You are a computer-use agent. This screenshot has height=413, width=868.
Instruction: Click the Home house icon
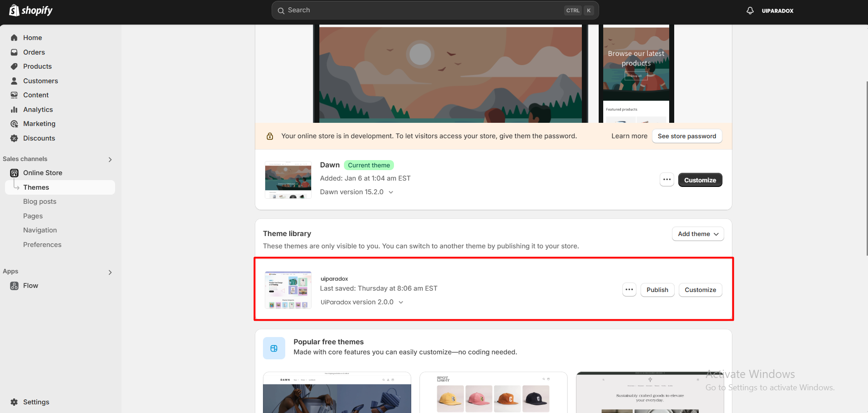[x=14, y=38]
